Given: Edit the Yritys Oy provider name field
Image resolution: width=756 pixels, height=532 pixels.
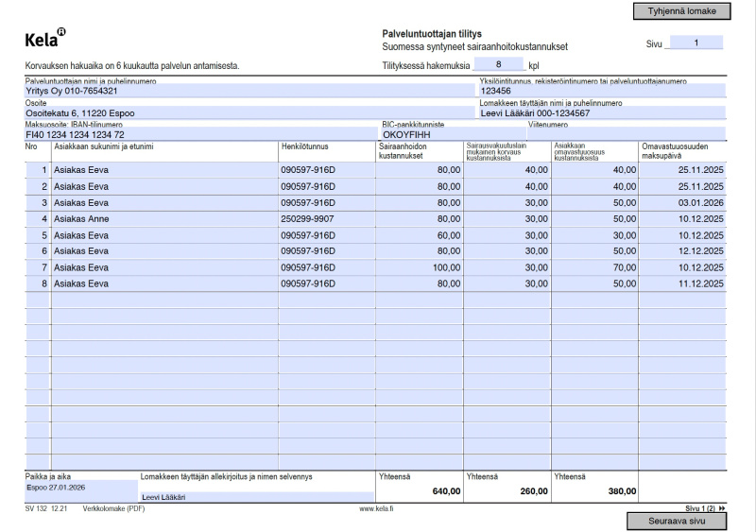Looking at the screenshot, I should (x=249, y=92).
